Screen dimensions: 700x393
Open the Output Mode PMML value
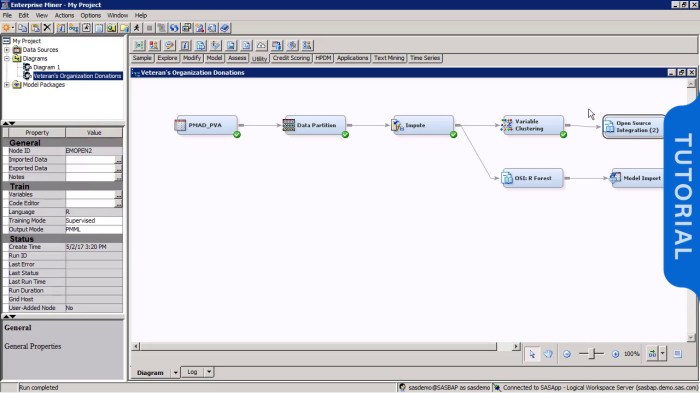[94, 229]
